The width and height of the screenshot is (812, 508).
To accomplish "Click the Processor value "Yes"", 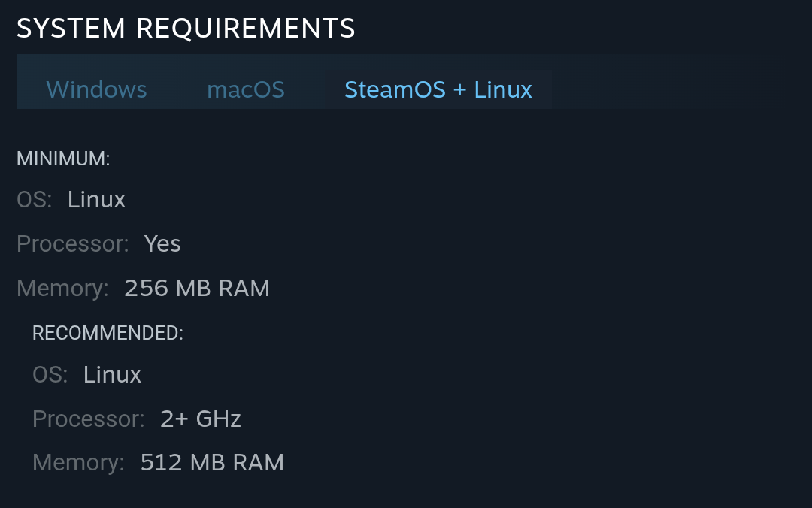I will tap(162, 243).
